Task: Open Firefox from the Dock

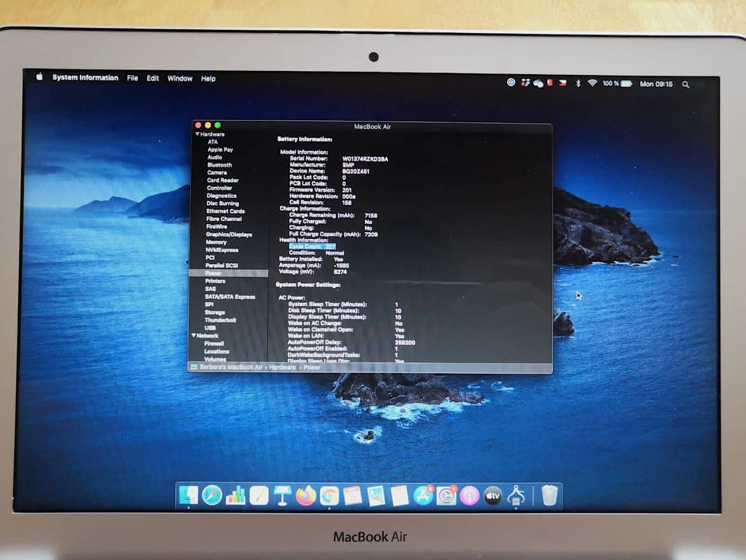Action: [306, 496]
